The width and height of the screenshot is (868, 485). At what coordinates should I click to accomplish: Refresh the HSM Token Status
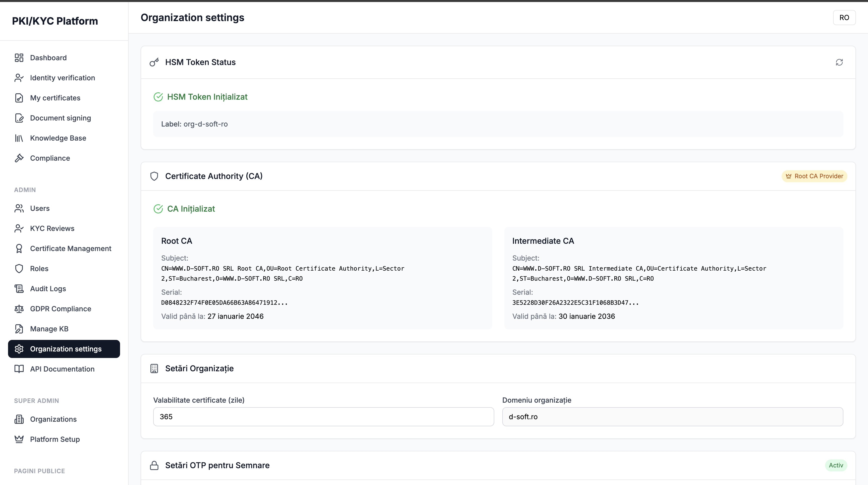click(839, 62)
